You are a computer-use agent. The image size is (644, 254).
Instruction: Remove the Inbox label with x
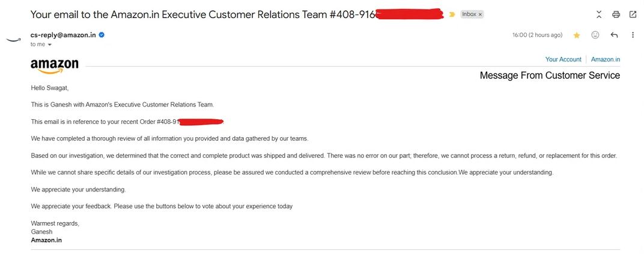tap(480, 14)
